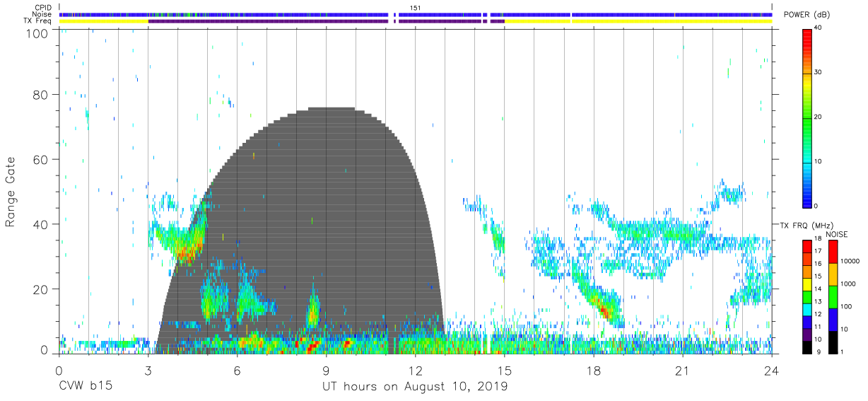Screen dimensions: 868x401
Task: Click the 60 tick on range gate axis
Action: click(x=41, y=159)
